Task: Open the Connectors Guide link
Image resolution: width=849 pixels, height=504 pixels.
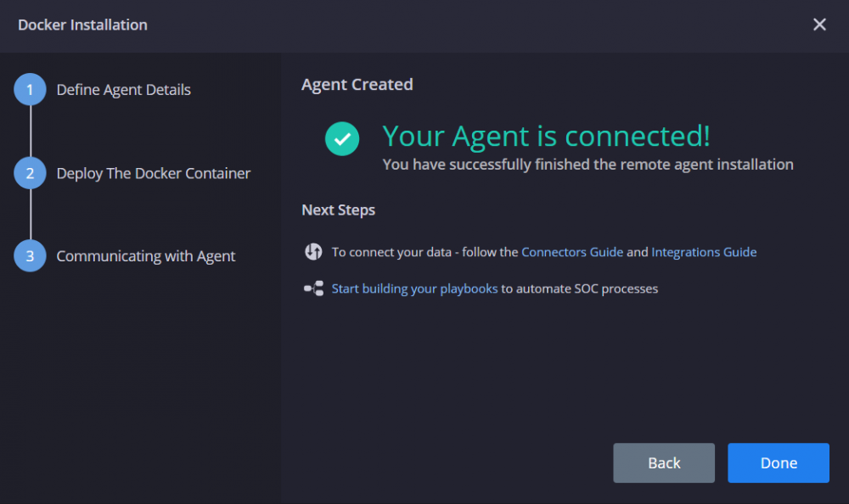Action: coord(571,252)
